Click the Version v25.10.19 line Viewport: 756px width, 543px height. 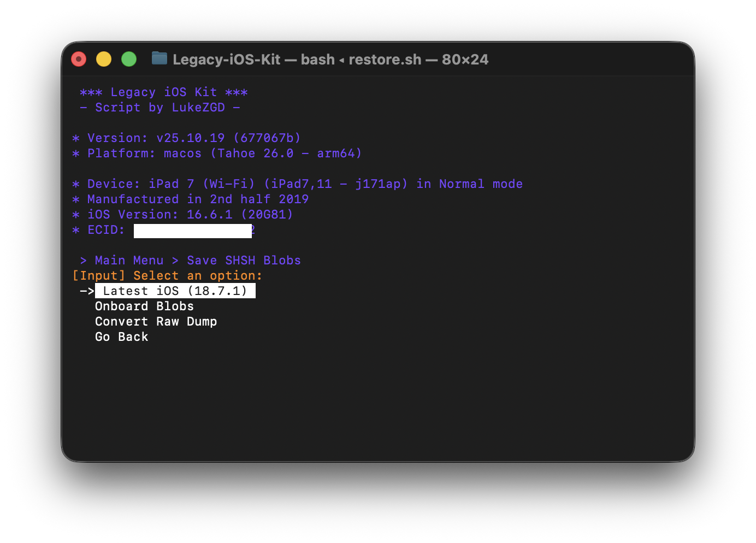pyautogui.click(x=186, y=138)
